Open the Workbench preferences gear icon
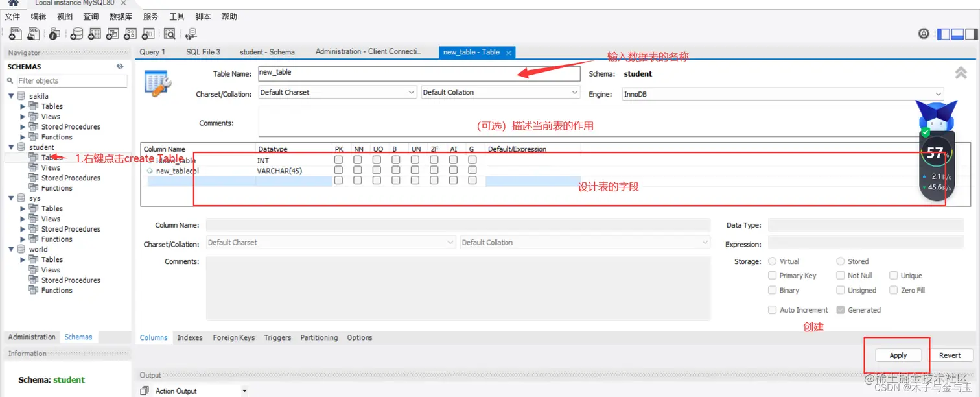Image resolution: width=980 pixels, height=397 pixels. (924, 34)
